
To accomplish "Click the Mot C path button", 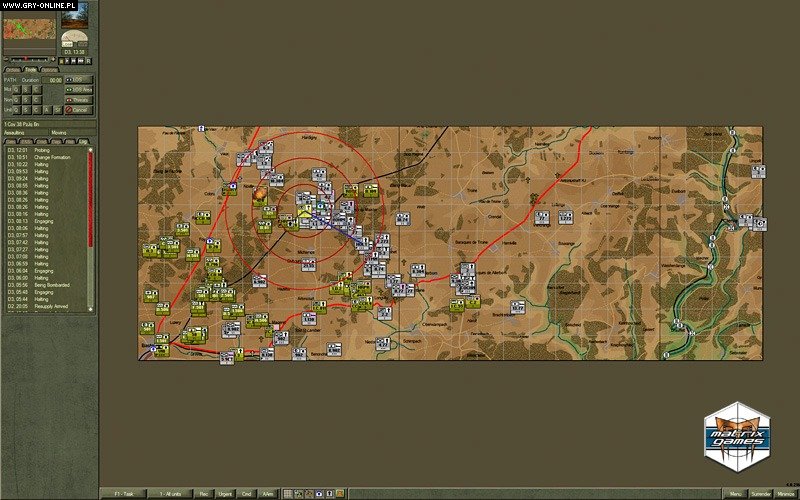I will (36, 90).
